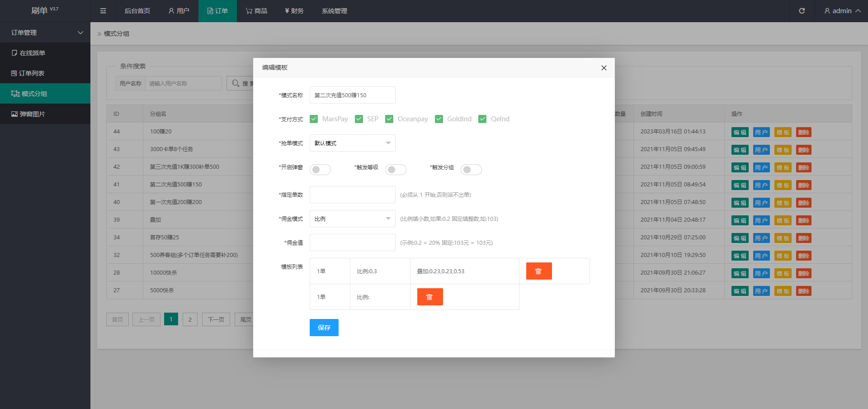Delete the first template row with trash icon
This screenshot has width=868, height=409.
click(538, 271)
